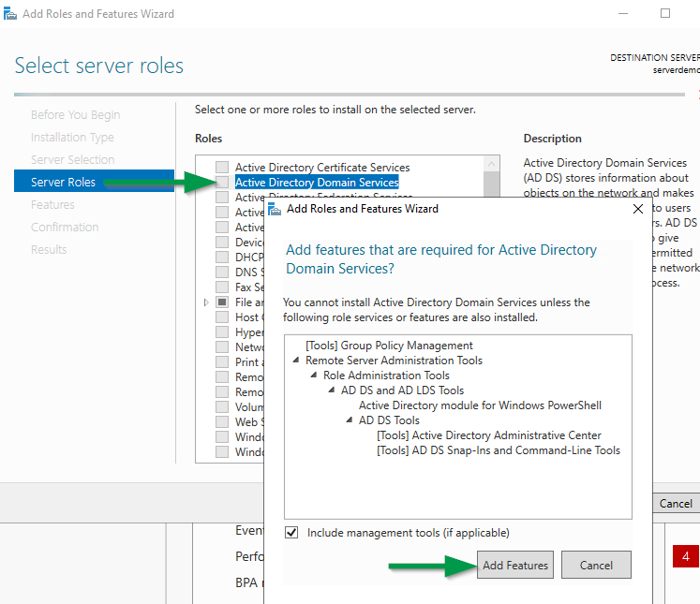Collapse the AD DS Tools node

coord(350,420)
